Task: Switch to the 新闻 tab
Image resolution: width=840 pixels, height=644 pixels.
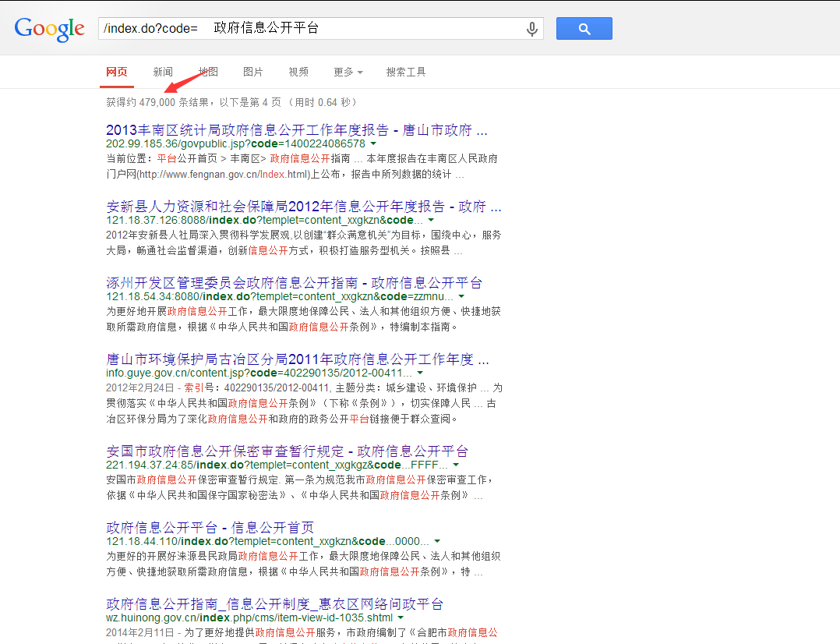Action: 163,72
